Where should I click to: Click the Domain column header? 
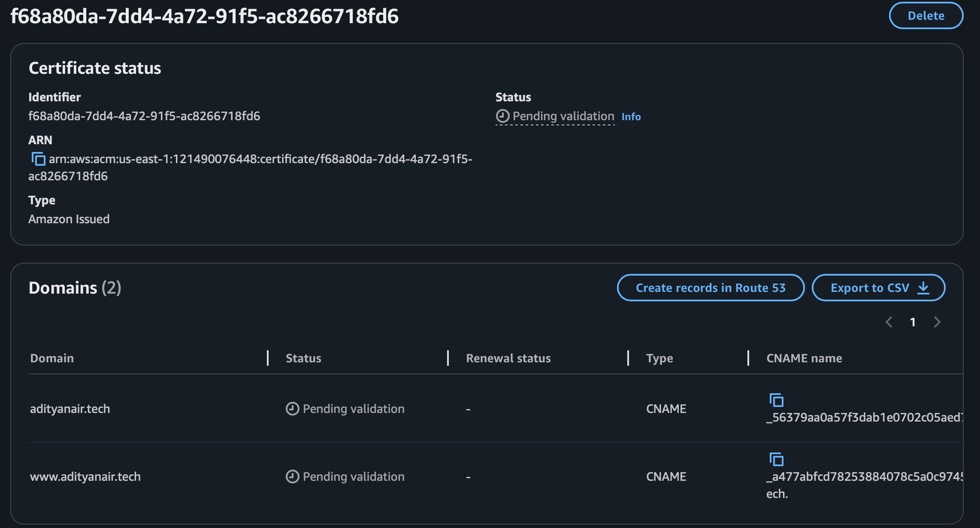click(x=52, y=358)
